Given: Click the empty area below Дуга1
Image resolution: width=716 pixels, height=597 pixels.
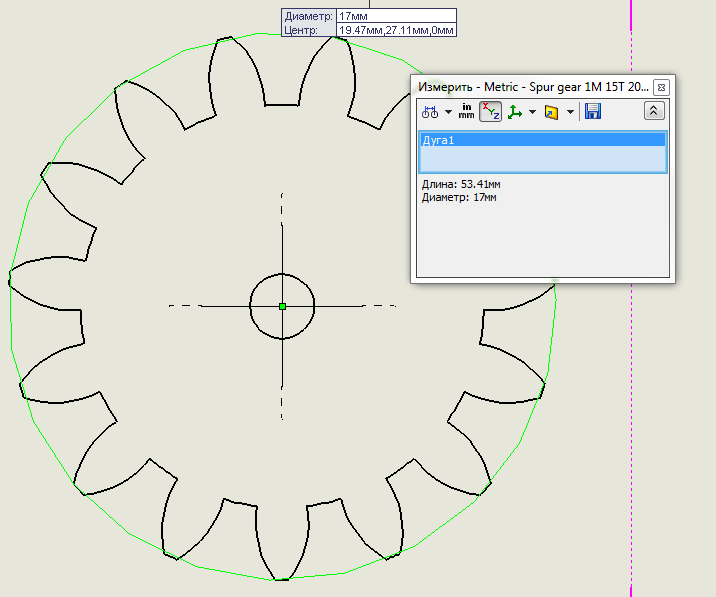Looking at the screenshot, I should pos(541,160).
